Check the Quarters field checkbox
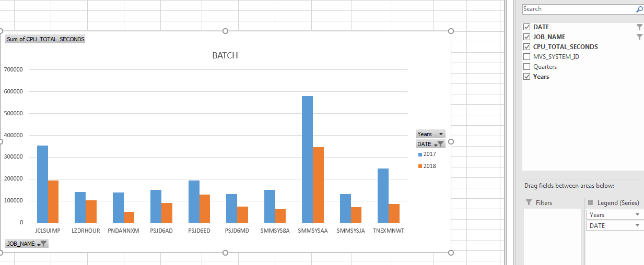The height and width of the screenshot is (265, 644). point(526,66)
